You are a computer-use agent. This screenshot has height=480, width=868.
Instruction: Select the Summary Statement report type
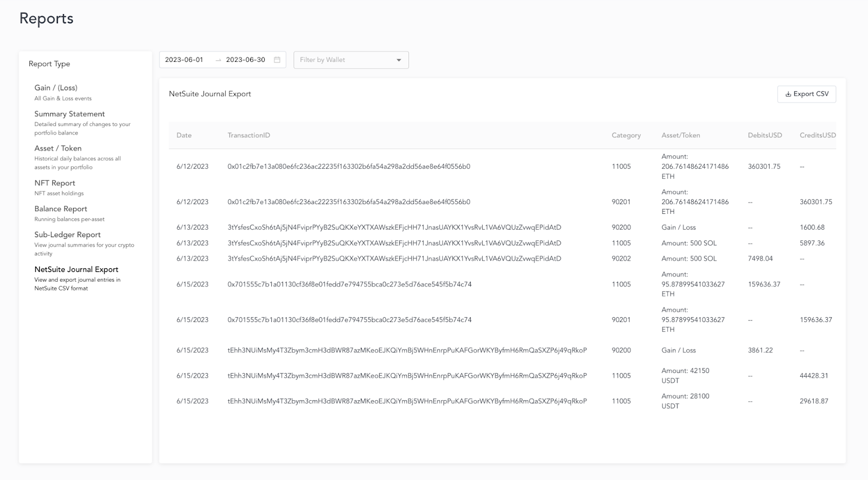pos(69,114)
